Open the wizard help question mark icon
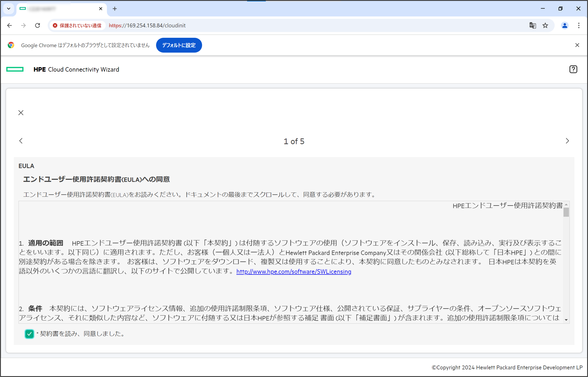The image size is (588, 377). click(x=573, y=69)
